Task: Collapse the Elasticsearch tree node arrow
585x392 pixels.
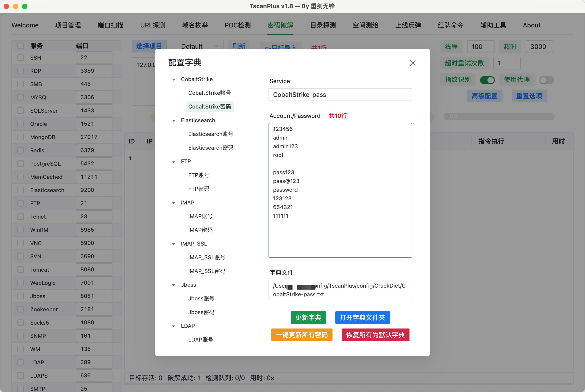Action: tap(174, 121)
